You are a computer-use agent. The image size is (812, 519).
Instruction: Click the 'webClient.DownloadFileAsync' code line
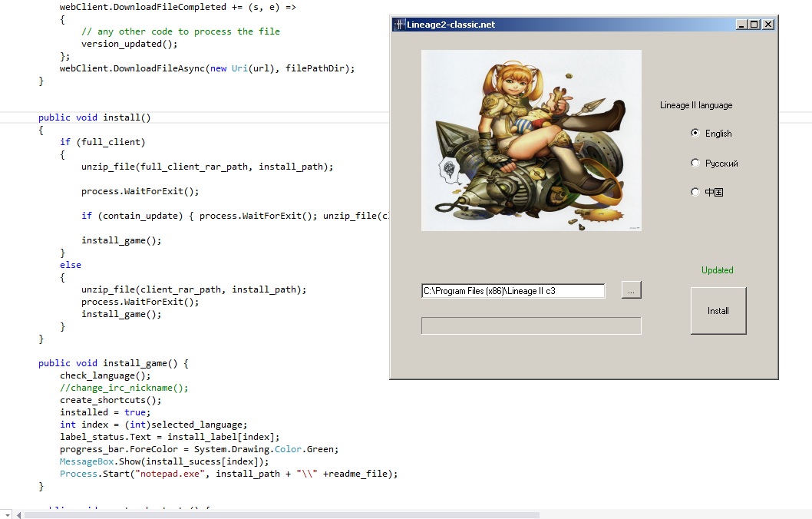207,68
